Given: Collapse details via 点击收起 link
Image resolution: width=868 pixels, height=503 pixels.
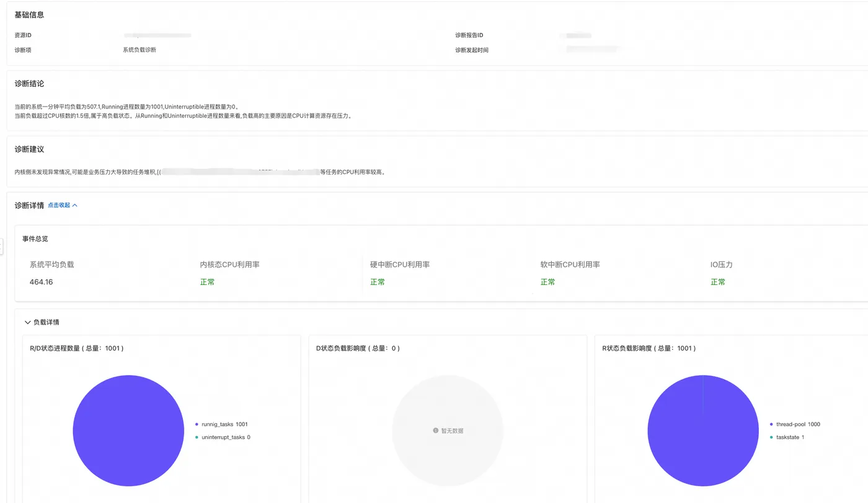Looking at the screenshot, I should [62, 205].
